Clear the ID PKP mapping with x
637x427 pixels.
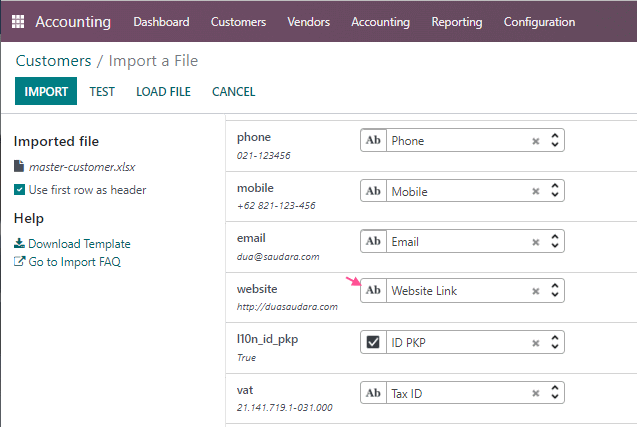(536, 343)
